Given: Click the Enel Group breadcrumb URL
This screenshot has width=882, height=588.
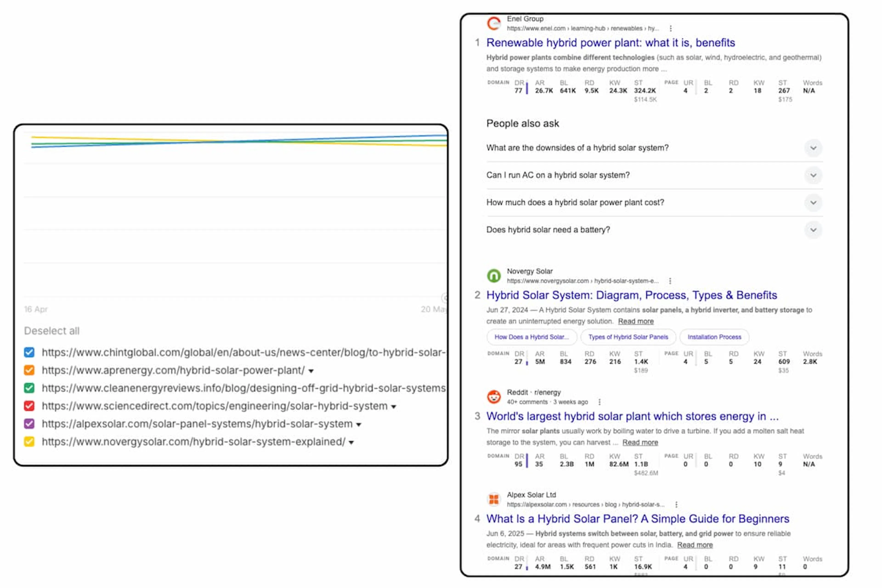Looking at the screenshot, I should tap(583, 28).
